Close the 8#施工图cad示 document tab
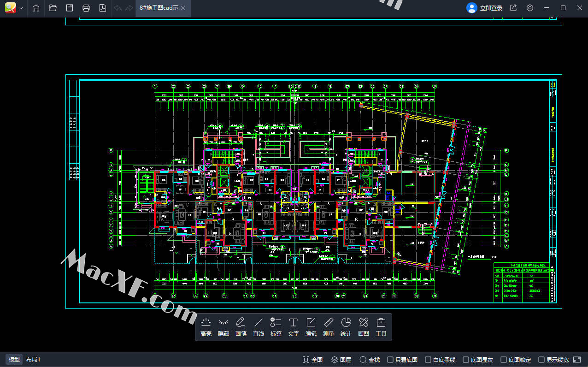 (183, 8)
